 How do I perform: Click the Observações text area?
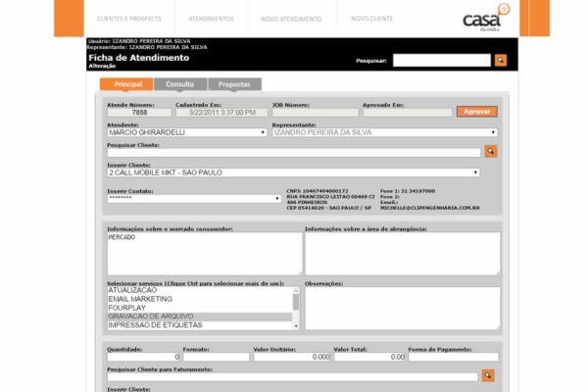click(403, 309)
